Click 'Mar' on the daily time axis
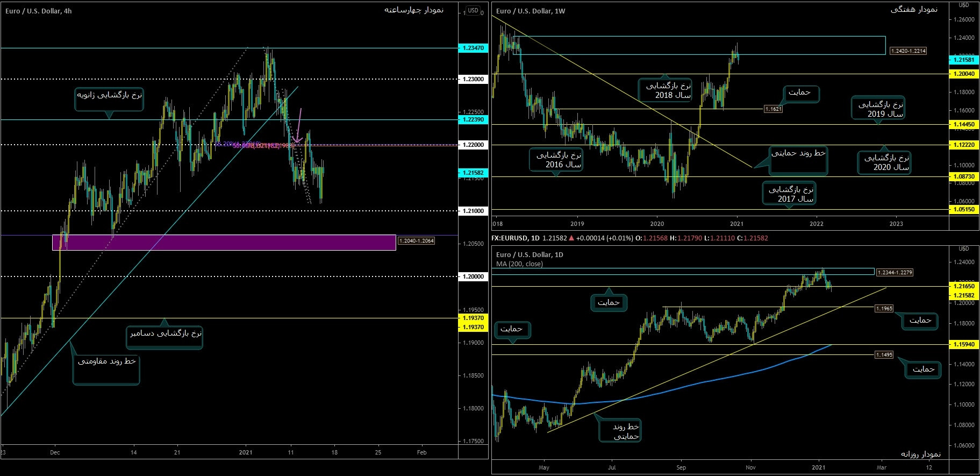The height and width of the screenshot is (476, 980). [882, 467]
